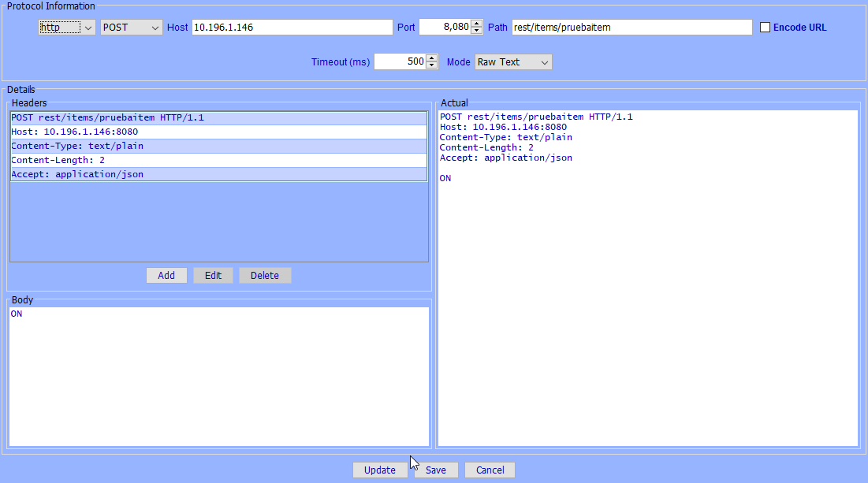
Task: Enable the Encode URL checkbox
Action: tap(765, 28)
